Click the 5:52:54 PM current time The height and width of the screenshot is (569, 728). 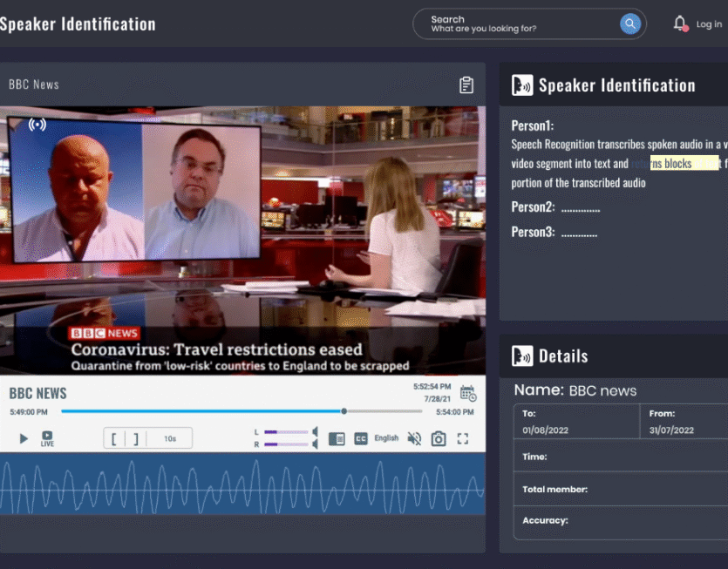pyautogui.click(x=432, y=387)
